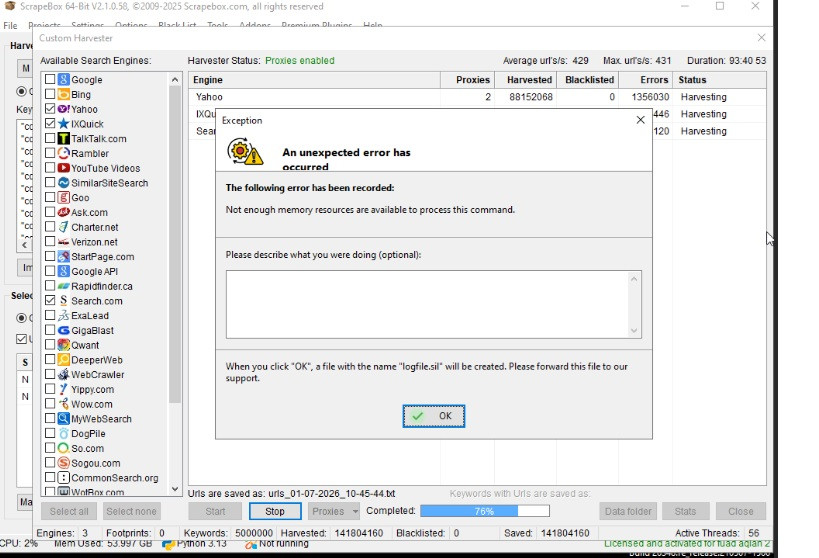The height and width of the screenshot is (558, 819).
Task: Click the search engine list down arrow
Action: point(175,489)
